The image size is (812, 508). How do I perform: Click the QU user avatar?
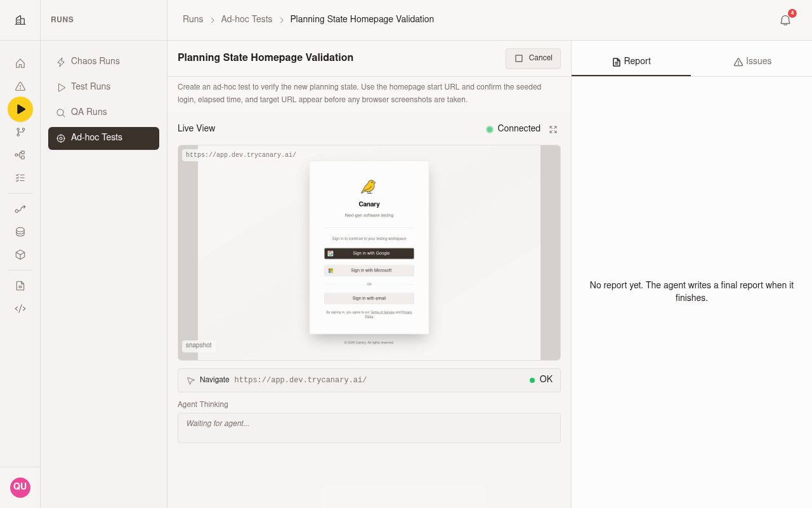click(20, 487)
